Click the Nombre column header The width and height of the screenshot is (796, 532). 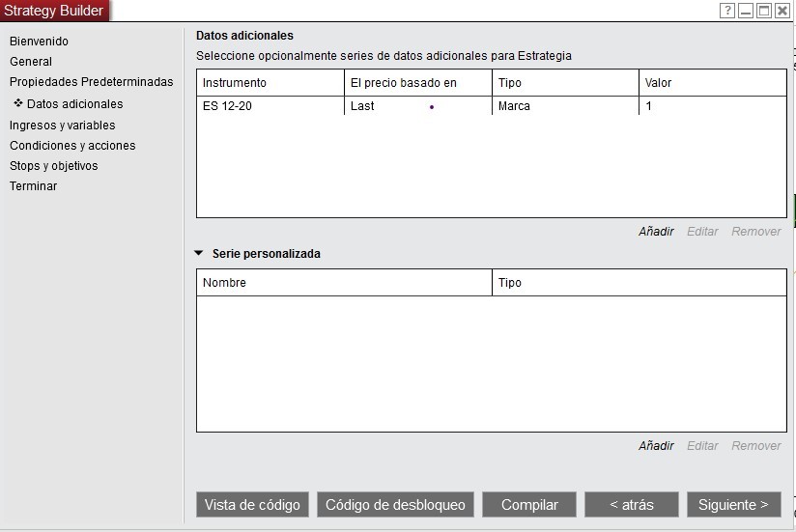coord(344,283)
